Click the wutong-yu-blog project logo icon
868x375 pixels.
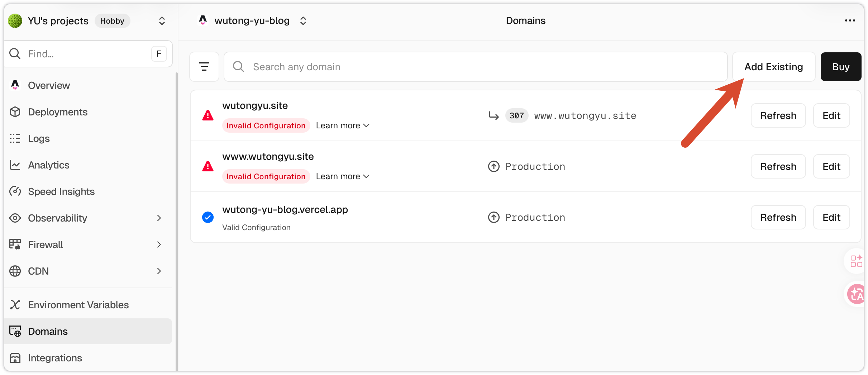203,20
